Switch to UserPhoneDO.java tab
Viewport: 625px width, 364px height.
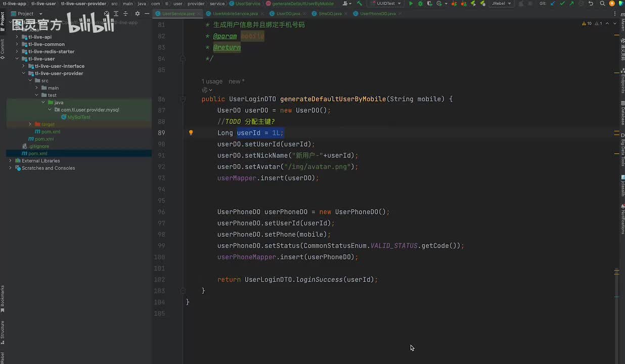coord(377,14)
